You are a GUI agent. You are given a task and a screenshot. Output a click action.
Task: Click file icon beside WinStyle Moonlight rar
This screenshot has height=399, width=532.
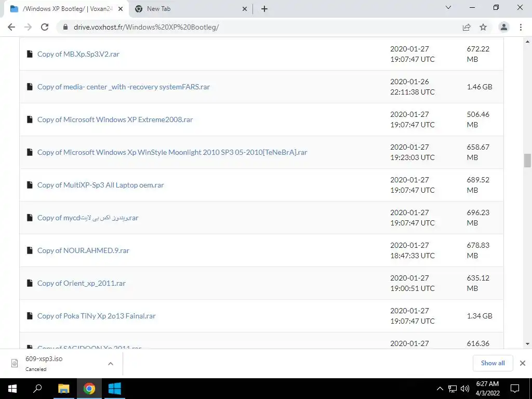[30, 152]
